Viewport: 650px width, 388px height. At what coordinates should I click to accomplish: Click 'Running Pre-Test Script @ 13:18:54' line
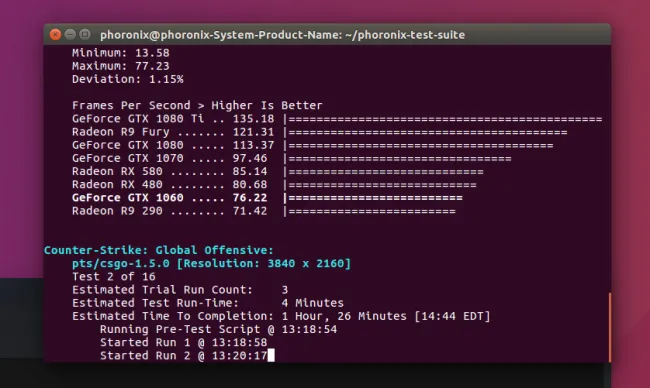pyautogui.click(x=218, y=330)
